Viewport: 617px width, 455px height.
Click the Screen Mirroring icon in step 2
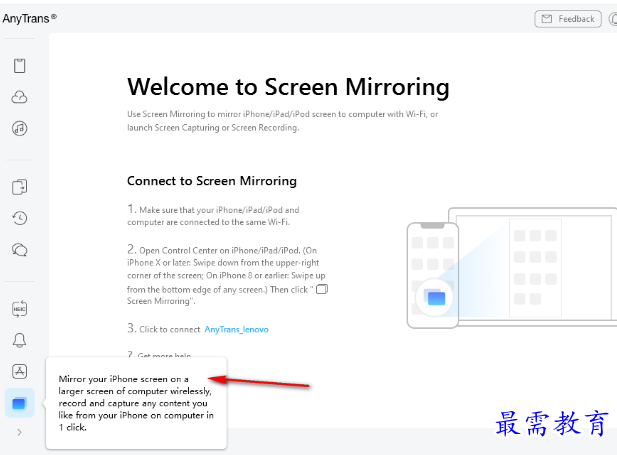click(322, 289)
